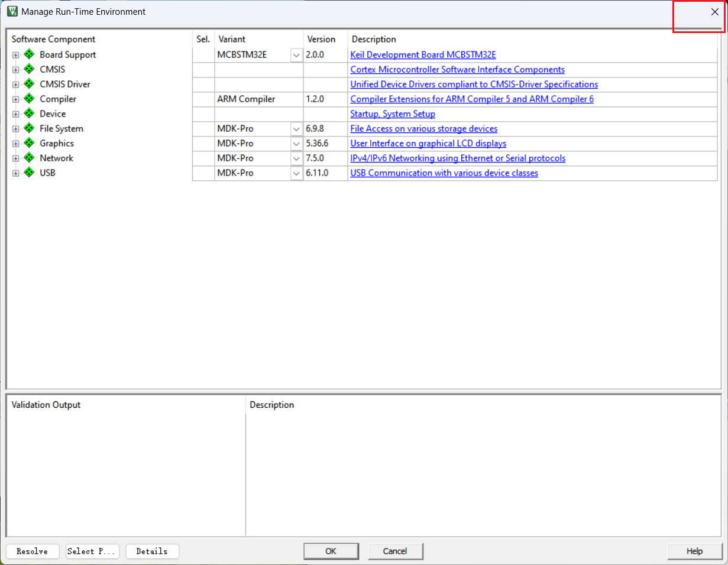The image size is (728, 565).
Task: Click the Graphics green diamond icon
Action: pyautogui.click(x=30, y=143)
